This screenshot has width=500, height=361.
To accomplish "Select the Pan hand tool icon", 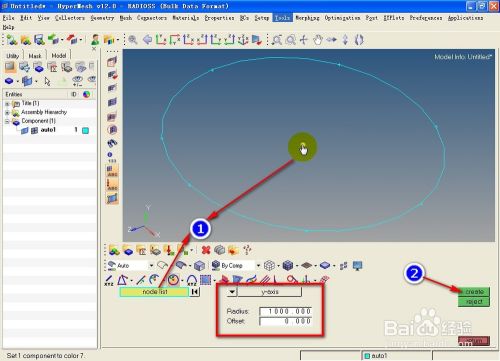I will point(318,40).
